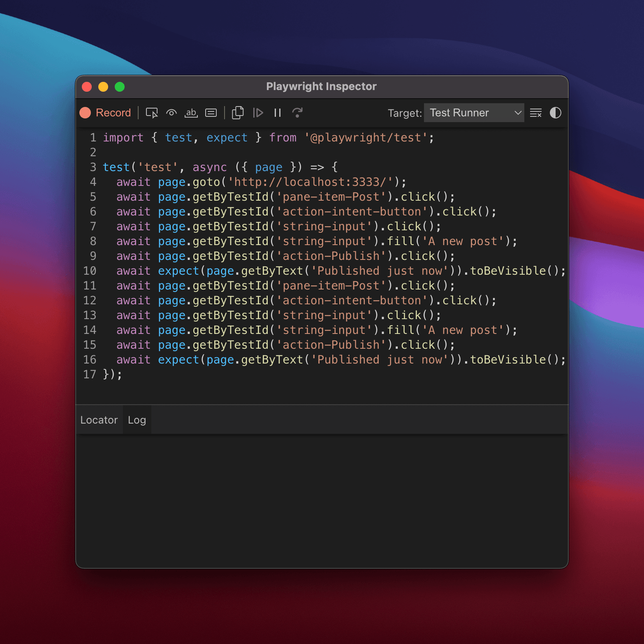Clear the log output

(x=536, y=113)
